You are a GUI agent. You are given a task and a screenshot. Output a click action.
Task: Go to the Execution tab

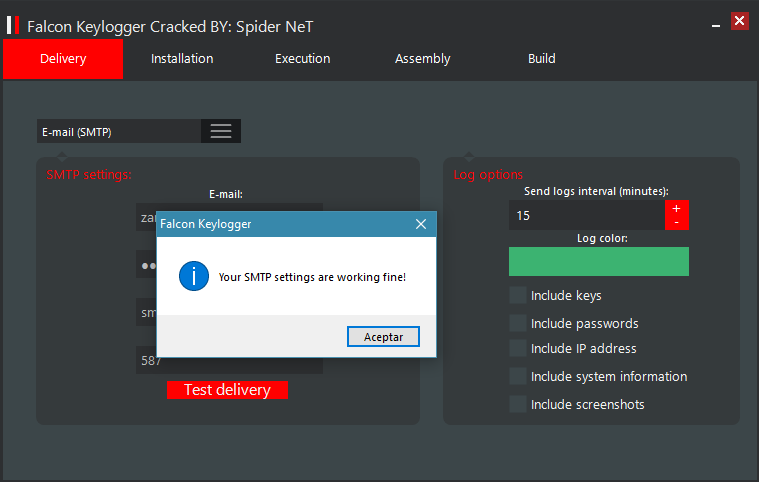click(303, 59)
